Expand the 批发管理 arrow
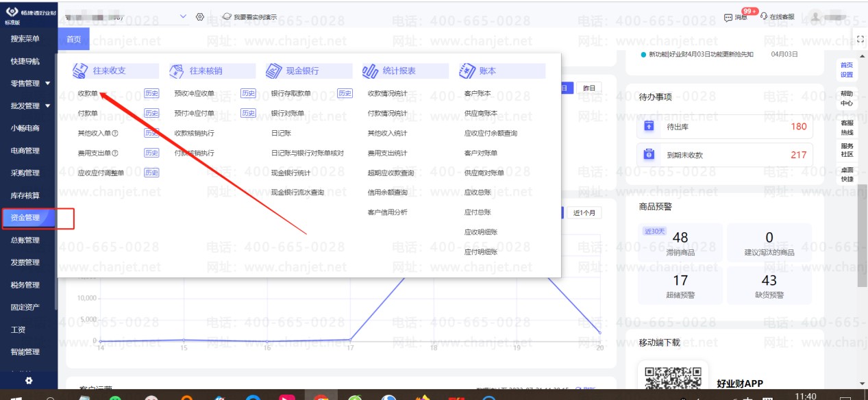The width and height of the screenshot is (868, 400). (47, 106)
